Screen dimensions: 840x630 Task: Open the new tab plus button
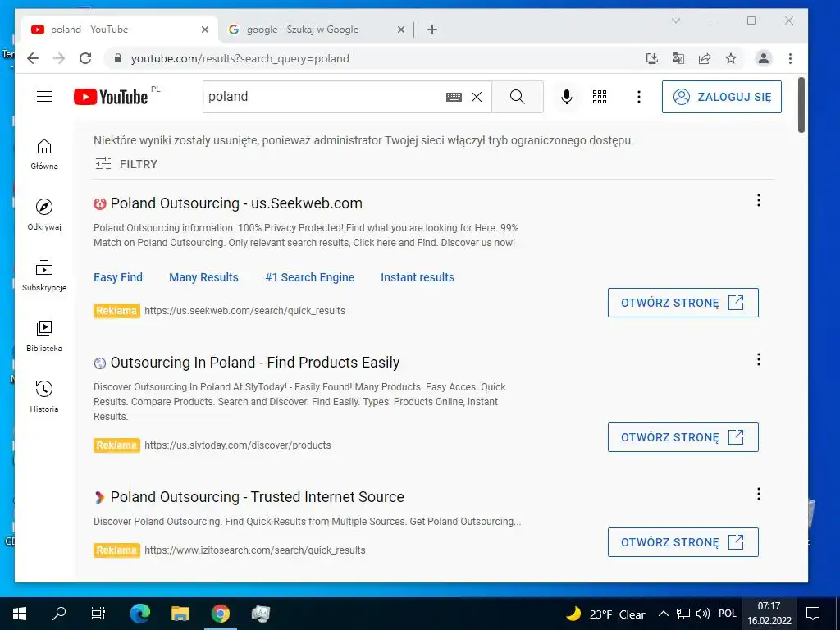pyautogui.click(x=432, y=30)
